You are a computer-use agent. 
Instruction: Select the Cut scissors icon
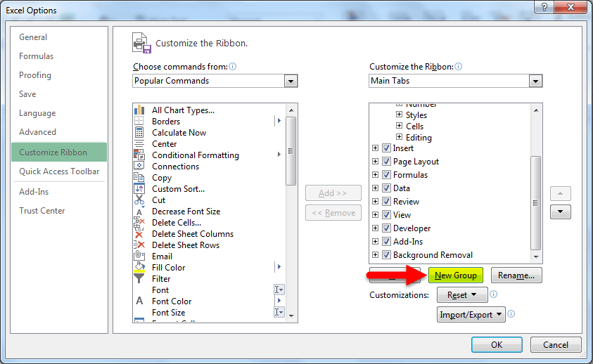[139, 200]
